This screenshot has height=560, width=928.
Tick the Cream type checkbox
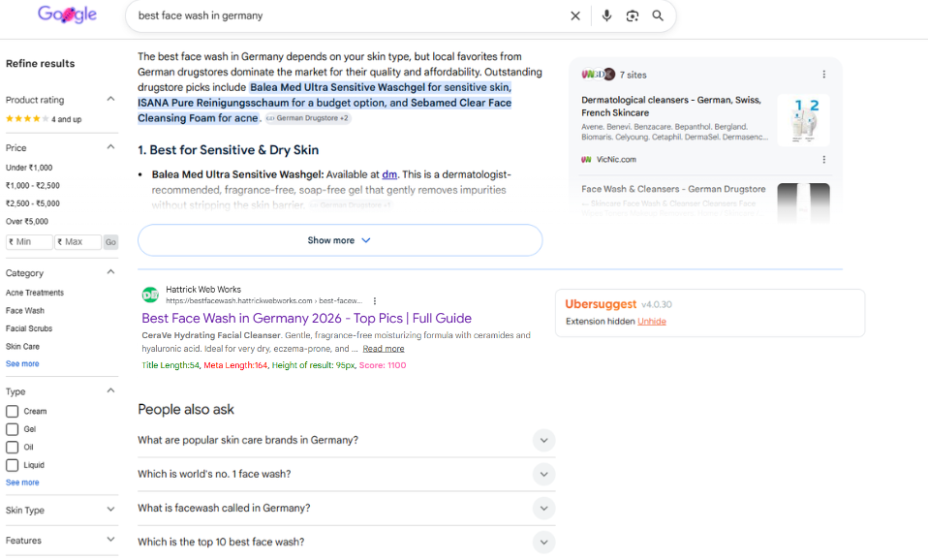tap(12, 412)
